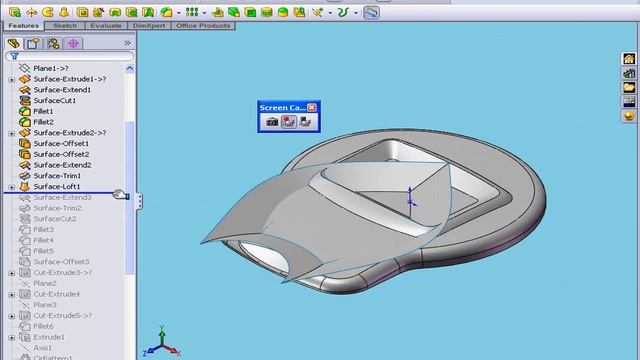The height and width of the screenshot is (360, 640).
Task: Close the Screen Capture toolbar
Action: coord(312,107)
